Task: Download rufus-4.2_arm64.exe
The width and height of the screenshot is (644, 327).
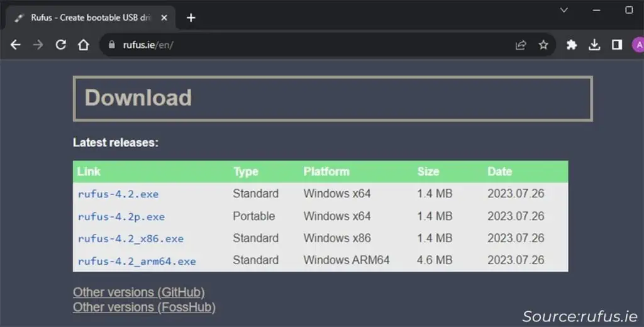Action: [x=136, y=261]
